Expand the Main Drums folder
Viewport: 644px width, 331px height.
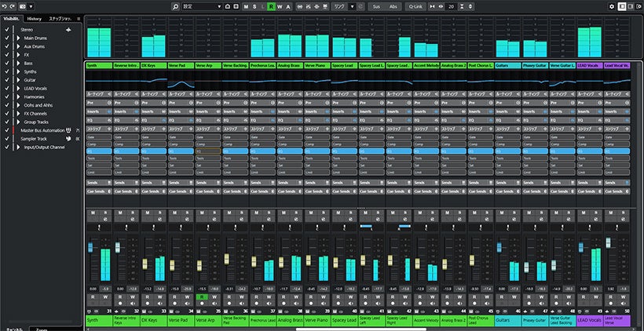click(19, 38)
